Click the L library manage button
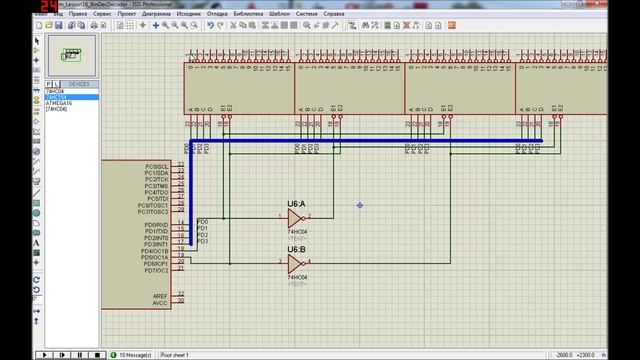 click(56, 84)
